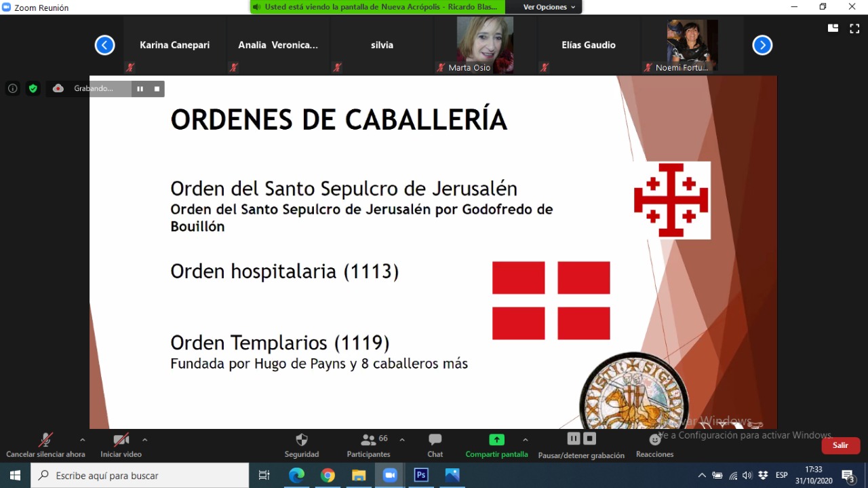Click the meeting information icon
Image resolution: width=868 pixels, height=488 pixels.
12,88
